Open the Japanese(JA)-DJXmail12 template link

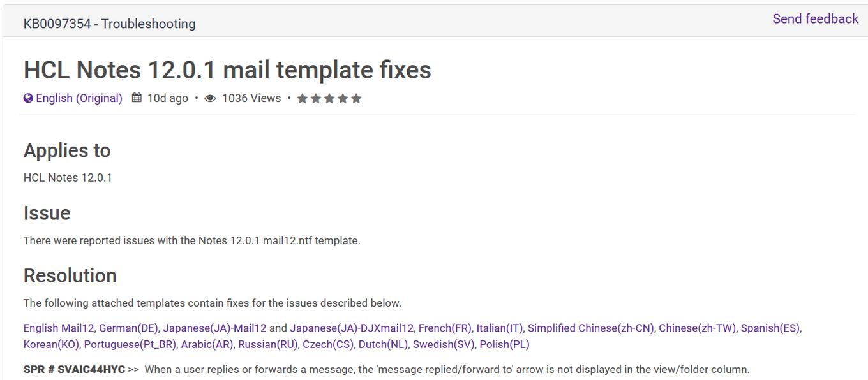[352, 328]
